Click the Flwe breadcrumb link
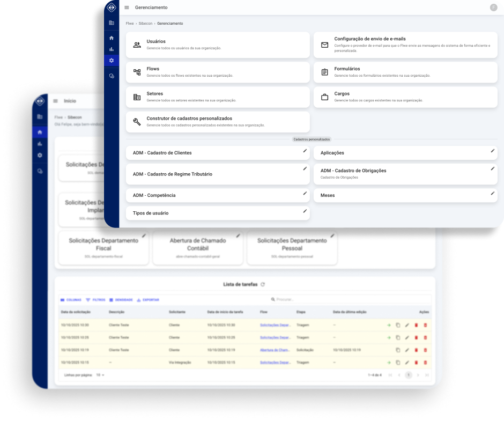Image resolution: width=504 pixels, height=421 pixels. pyautogui.click(x=130, y=24)
